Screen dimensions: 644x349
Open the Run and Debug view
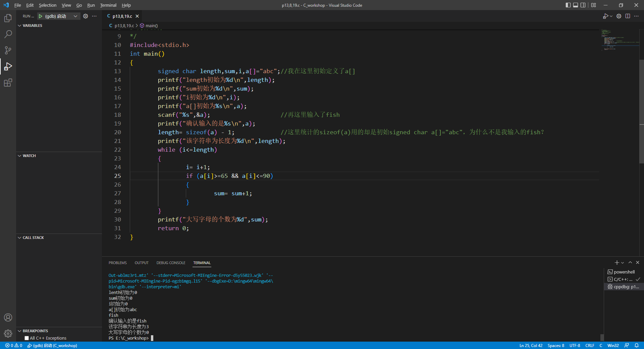[8, 66]
